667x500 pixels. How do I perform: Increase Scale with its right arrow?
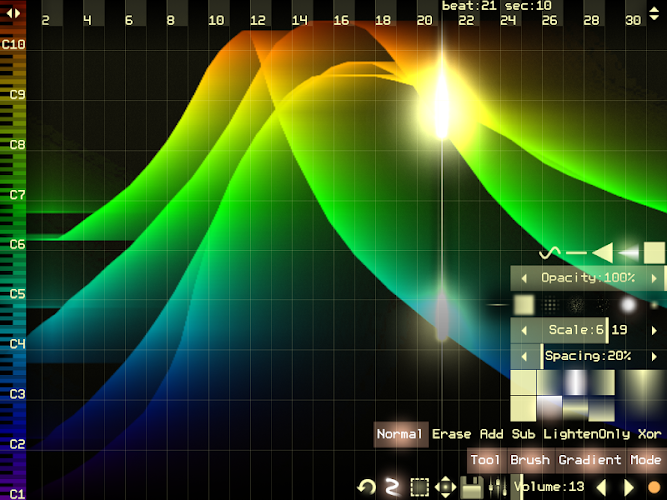point(654,330)
